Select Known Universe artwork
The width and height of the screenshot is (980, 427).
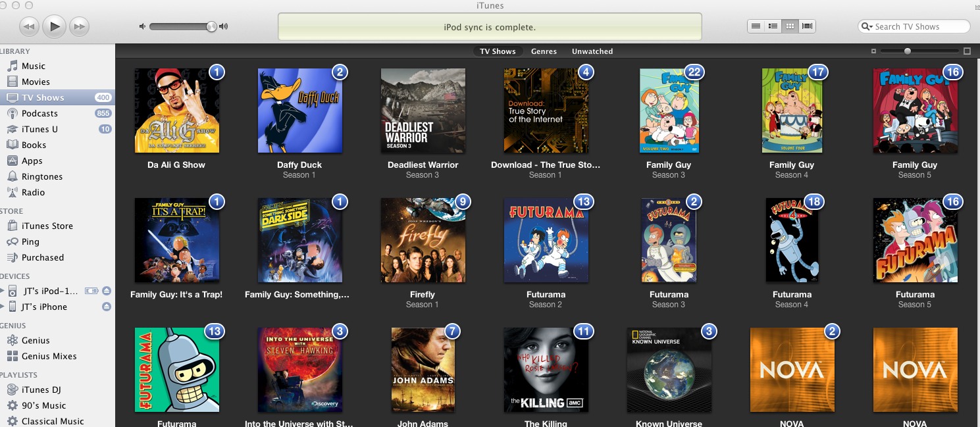coord(669,370)
